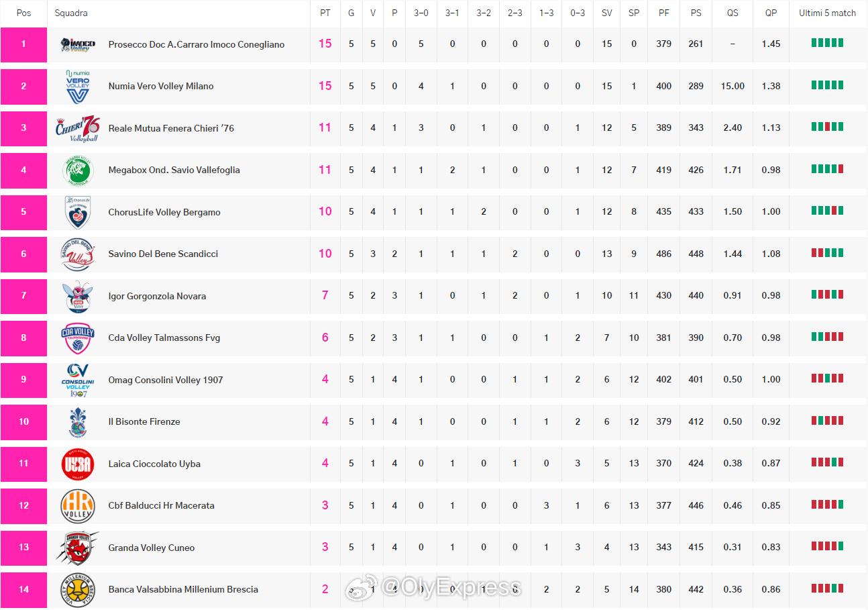The width and height of the screenshot is (868, 610).
Task: Select the CDA Volley Talmassons logo
Action: (x=78, y=338)
